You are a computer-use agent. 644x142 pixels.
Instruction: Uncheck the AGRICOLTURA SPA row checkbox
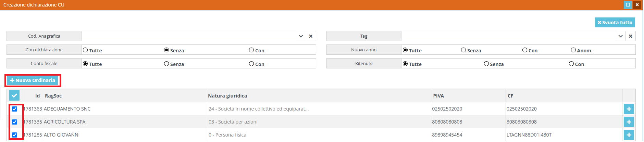coord(15,122)
